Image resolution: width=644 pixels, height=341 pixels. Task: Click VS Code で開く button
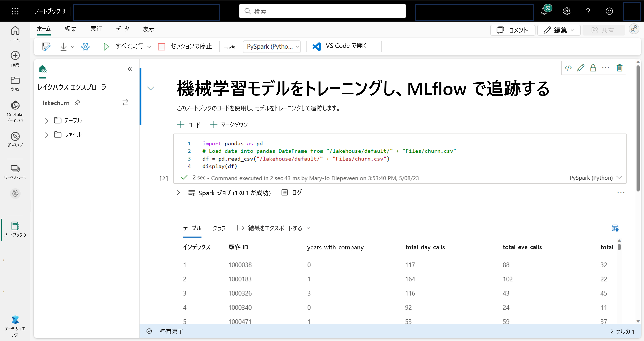point(340,46)
